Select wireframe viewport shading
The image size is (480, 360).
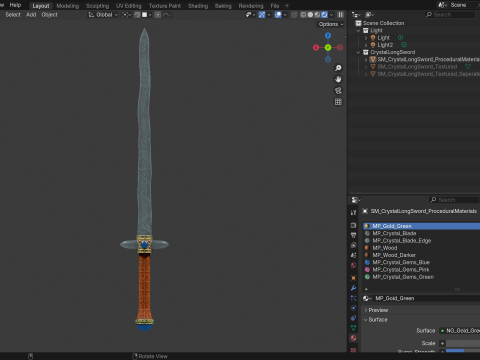coord(303,15)
